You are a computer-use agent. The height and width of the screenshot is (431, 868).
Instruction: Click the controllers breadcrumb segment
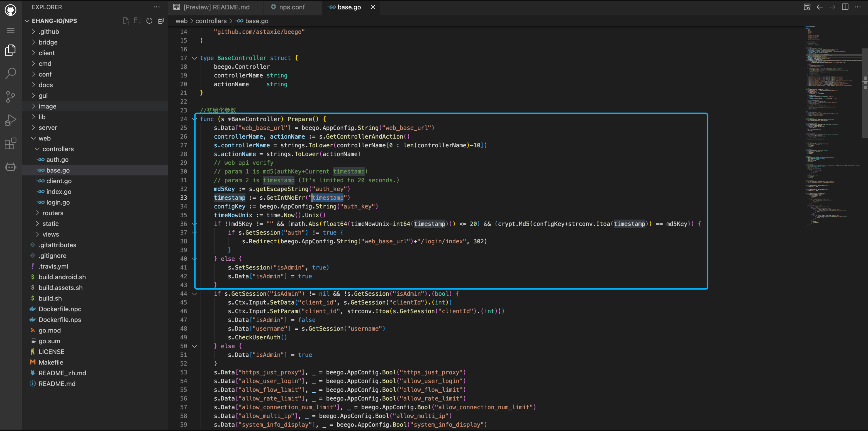pos(211,21)
